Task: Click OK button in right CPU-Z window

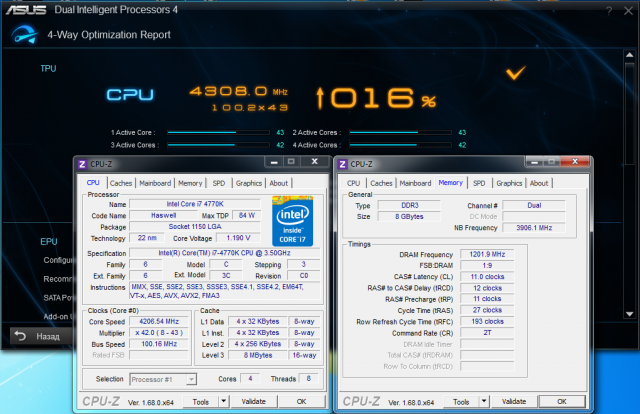Action: coord(562,401)
